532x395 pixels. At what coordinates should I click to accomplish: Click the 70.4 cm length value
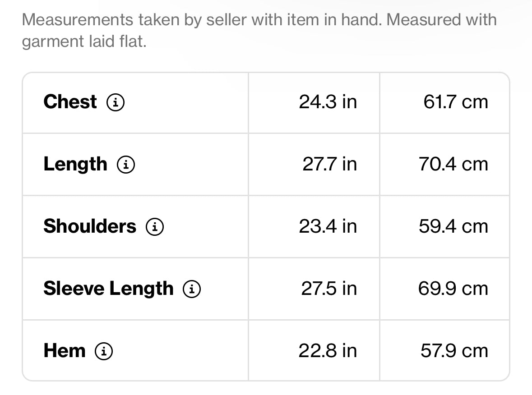453,164
